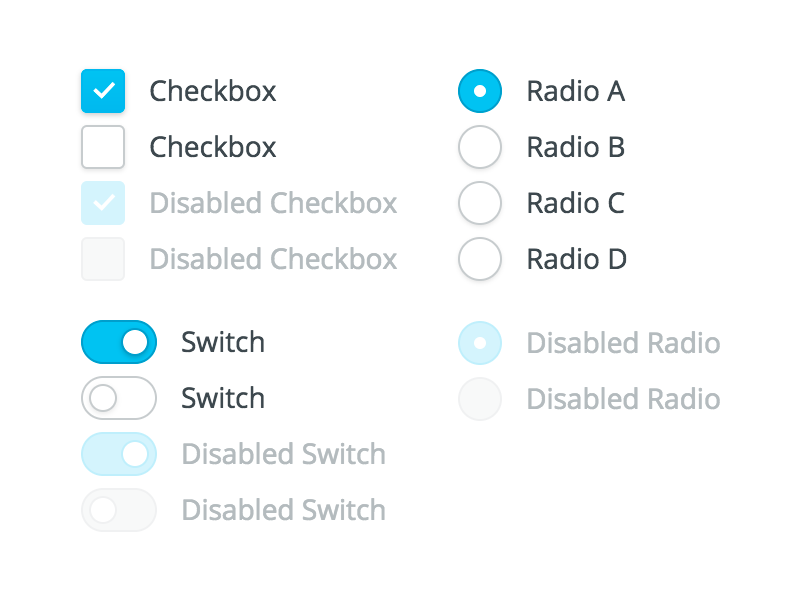Check the empty enabled checkbox box
800x600 pixels.
[x=103, y=147]
